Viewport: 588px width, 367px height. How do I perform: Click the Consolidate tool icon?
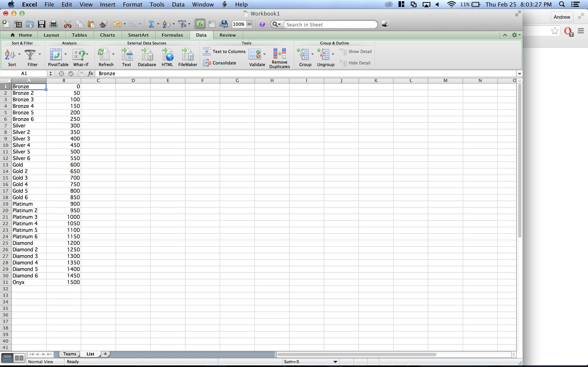pyautogui.click(x=207, y=63)
